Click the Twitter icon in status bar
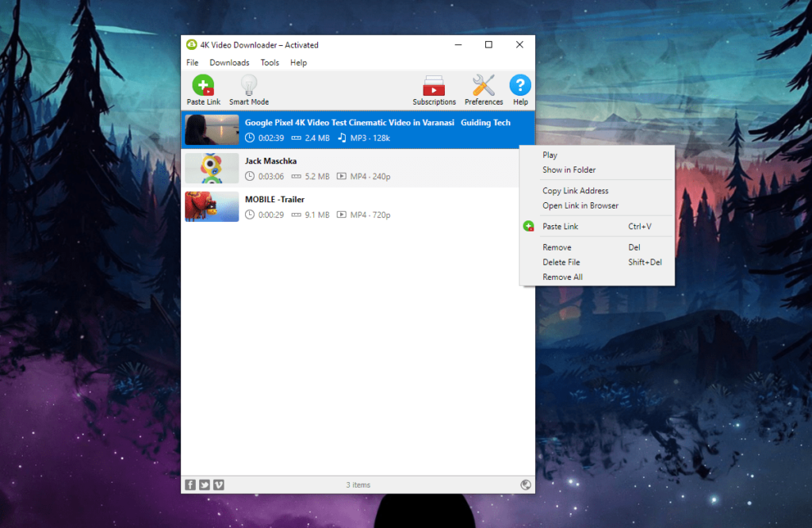This screenshot has height=528, width=812. 205,484
